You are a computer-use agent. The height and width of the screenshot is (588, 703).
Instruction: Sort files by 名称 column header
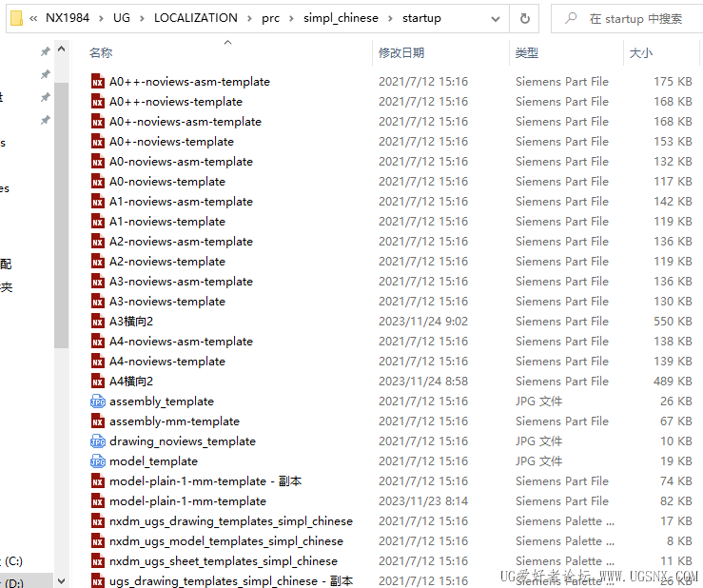coord(101,53)
